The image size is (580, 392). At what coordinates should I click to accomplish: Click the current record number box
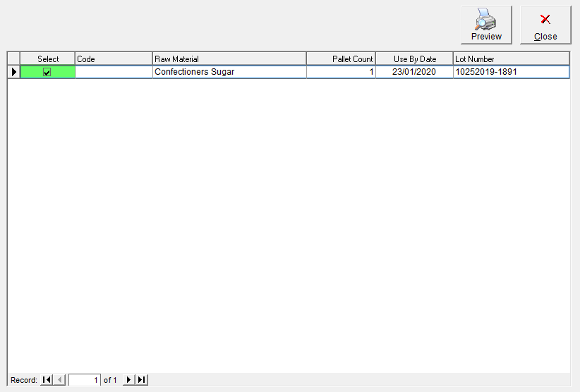click(85, 380)
